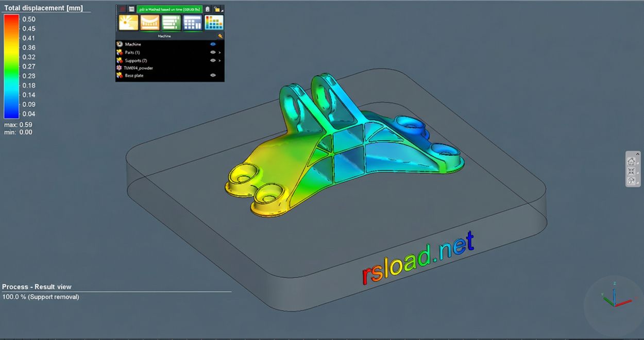Toggle visibility of Parts (1)
This screenshot has height=340, width=644.
pos(212,52)
